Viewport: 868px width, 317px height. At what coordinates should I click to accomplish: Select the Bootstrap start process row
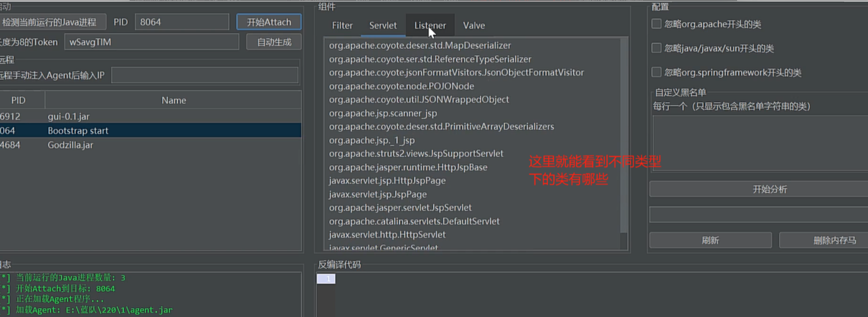[150, 131]
